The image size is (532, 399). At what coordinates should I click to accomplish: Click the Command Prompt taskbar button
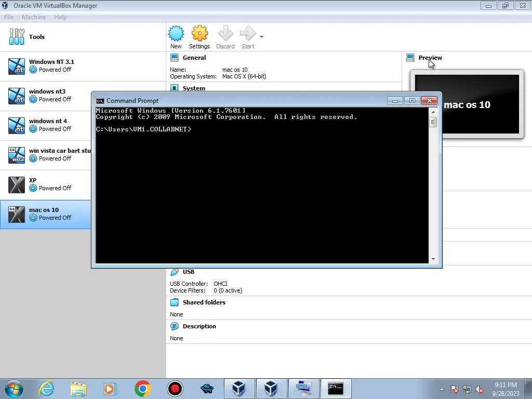point(336,389)
